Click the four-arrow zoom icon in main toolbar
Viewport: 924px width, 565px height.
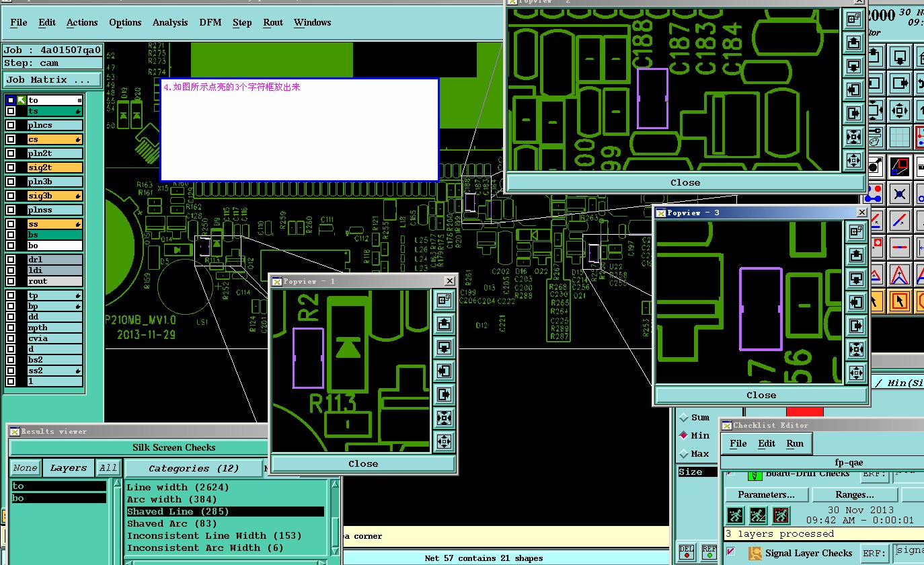[900, 110]
